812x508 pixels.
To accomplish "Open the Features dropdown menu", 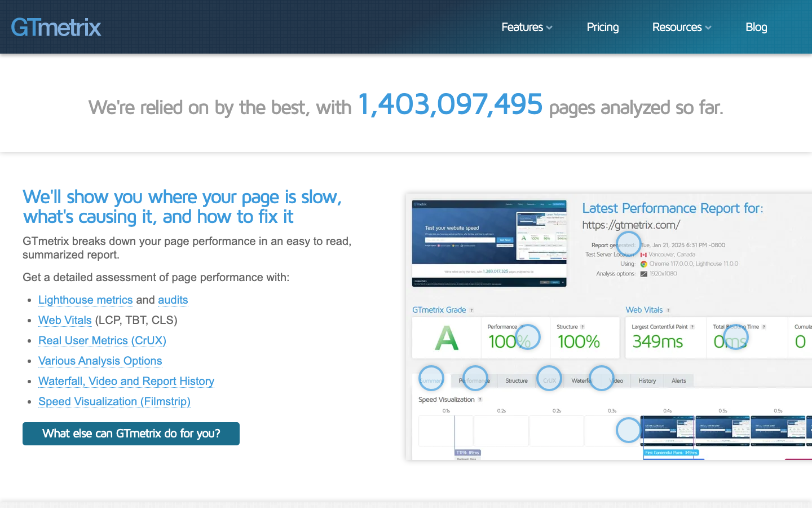I will tap(527, 27).
